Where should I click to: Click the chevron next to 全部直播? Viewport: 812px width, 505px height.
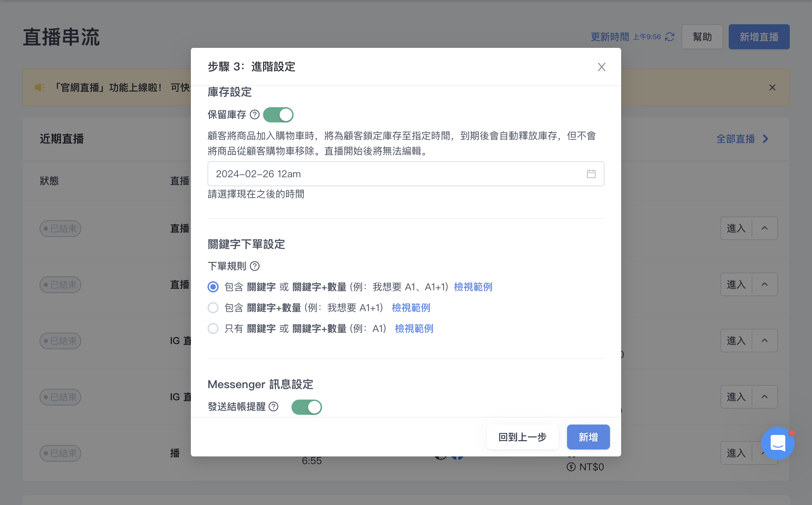click(766, 139)
